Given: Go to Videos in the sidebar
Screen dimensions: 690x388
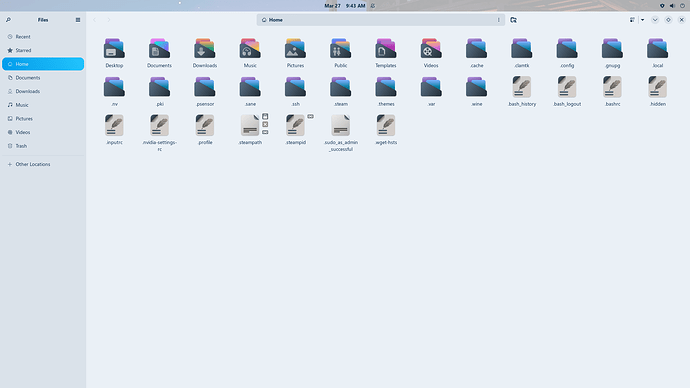Looking at the screenshot, I should pyautogui.click(x=43, y=132).
